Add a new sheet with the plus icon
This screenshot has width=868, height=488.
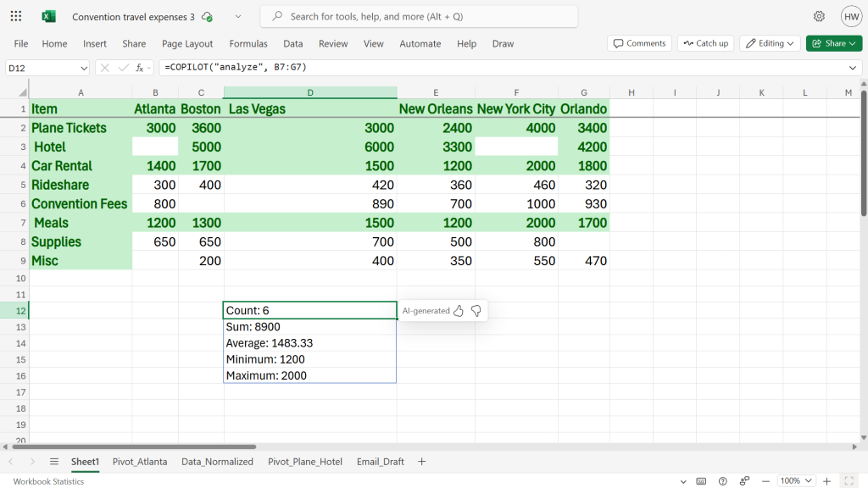[x=421, y=461]
